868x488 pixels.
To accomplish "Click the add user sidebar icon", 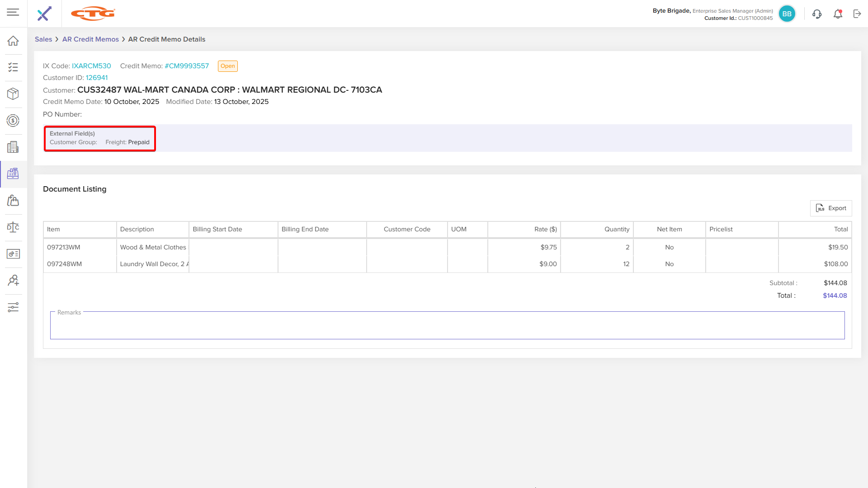I will point(13,281).
